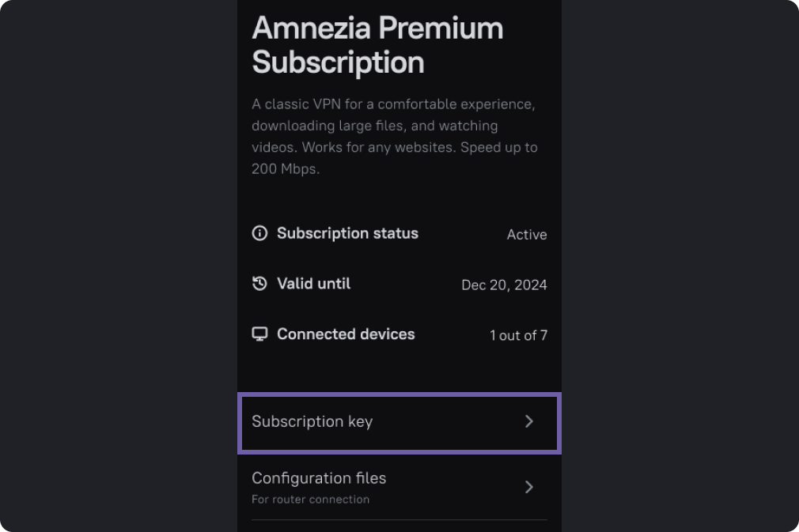Open the Subscription key menu item
Screen dimensions: 799x532
(x=399, y=423)
